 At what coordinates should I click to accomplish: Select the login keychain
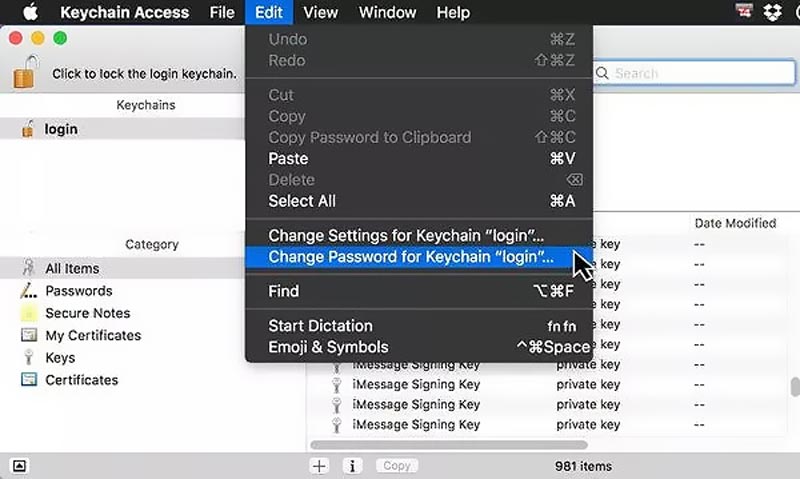60,129
